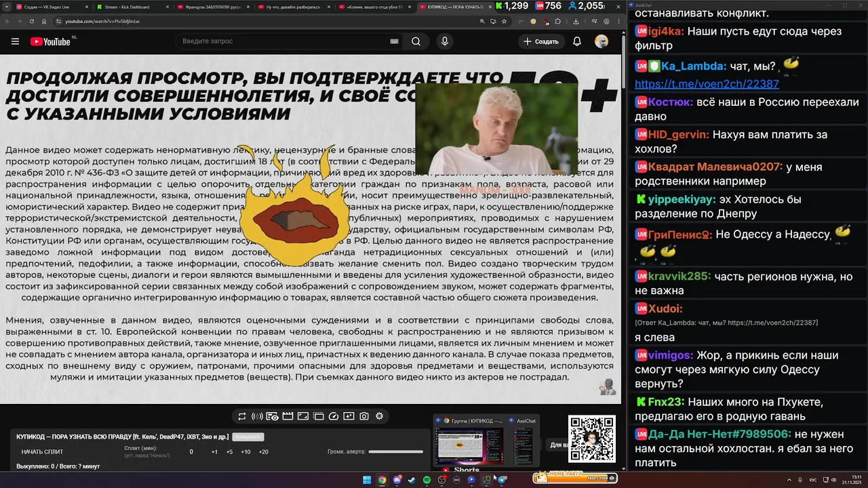This screenshot has height=488, width=868.
Task: Click the browser home icon
Action: pyautogui.click(x=44, y=21)
